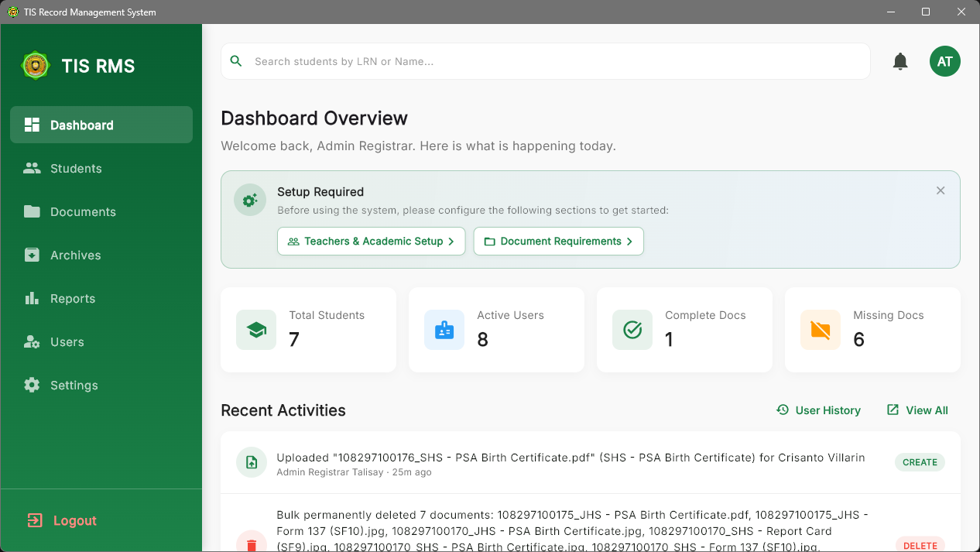Screen dimensions: 980x552
Task: Click the Setup Required gear icon
Action: point(250,200)
